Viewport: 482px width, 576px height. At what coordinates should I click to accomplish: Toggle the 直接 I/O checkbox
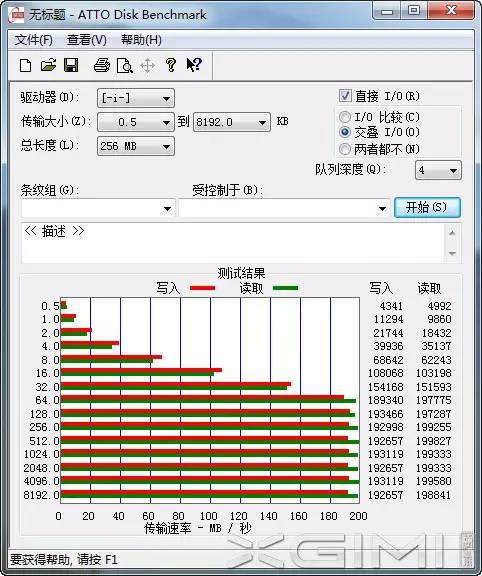click(345, 96)
